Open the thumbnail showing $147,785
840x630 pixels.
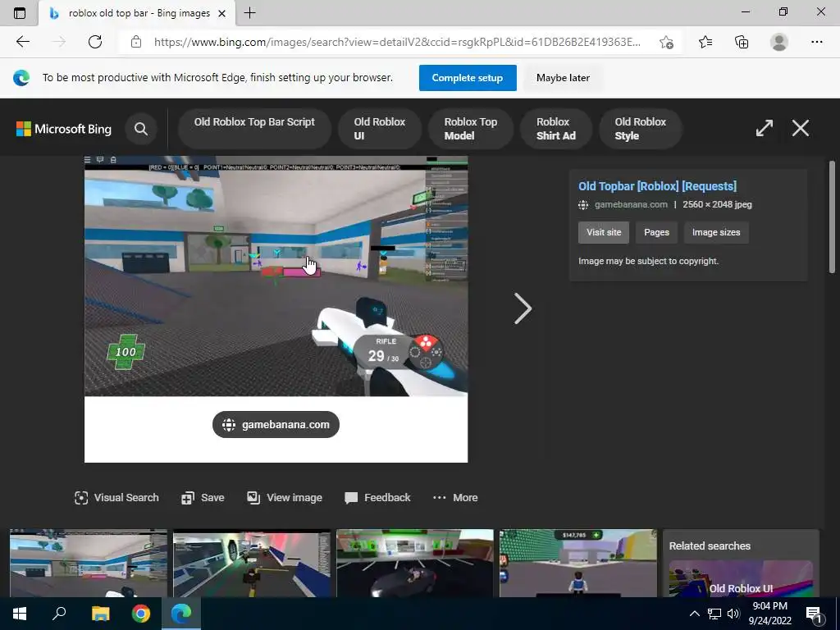[x=578, y=563]
